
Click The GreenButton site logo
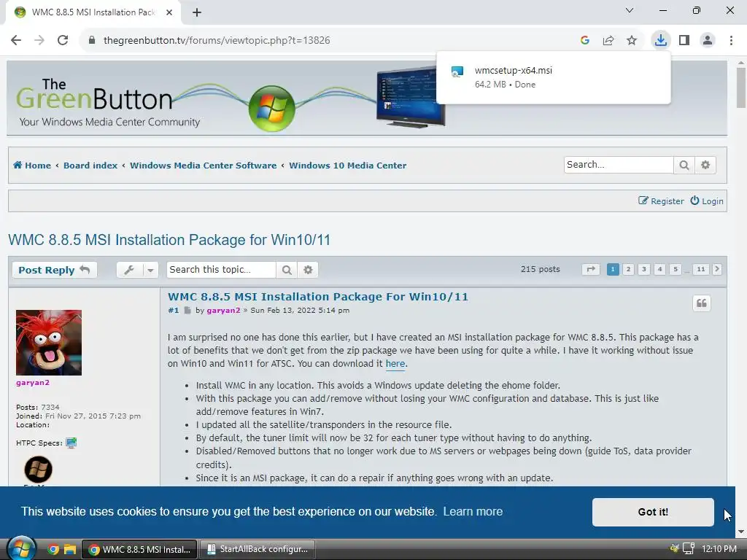[x=109, y=104]
